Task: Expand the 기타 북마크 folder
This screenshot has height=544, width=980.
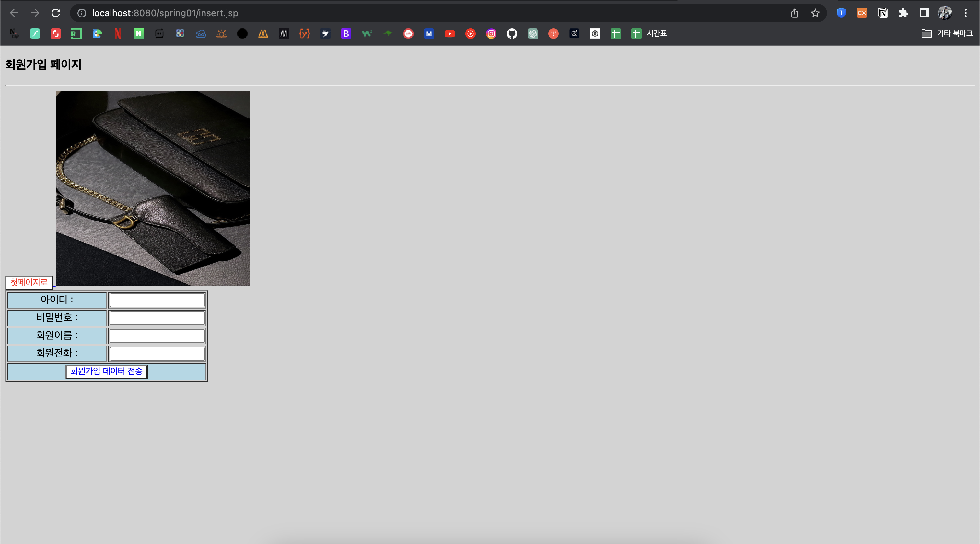Action: point(947,34)
